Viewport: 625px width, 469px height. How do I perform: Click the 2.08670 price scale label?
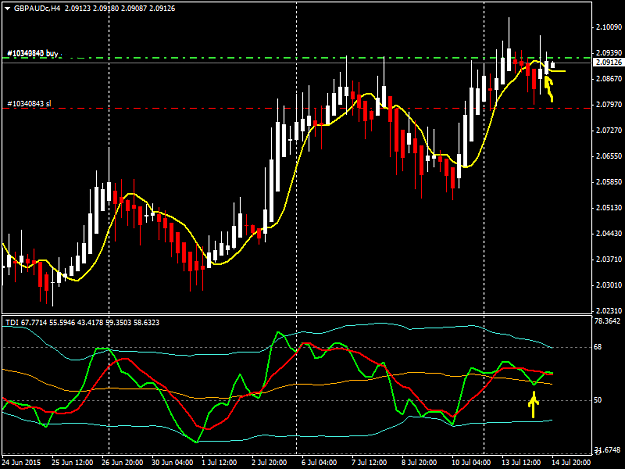[x=608, y=79]
